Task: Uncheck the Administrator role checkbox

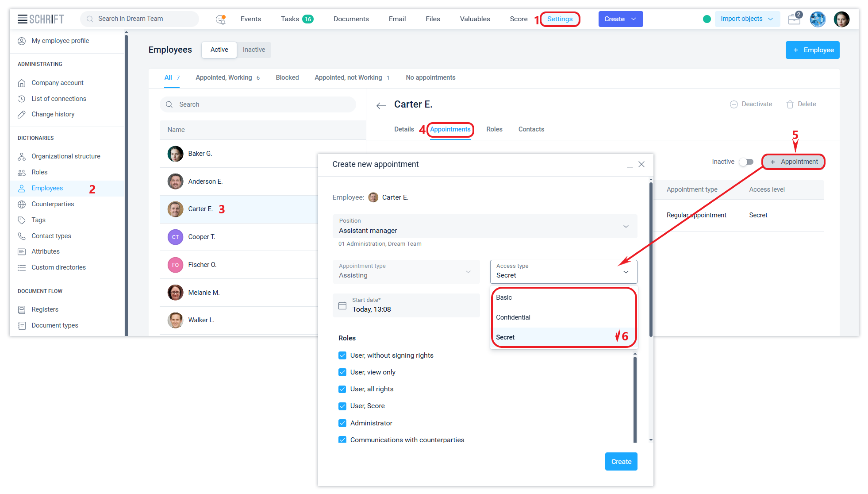Action: click(x=342, y=423)
